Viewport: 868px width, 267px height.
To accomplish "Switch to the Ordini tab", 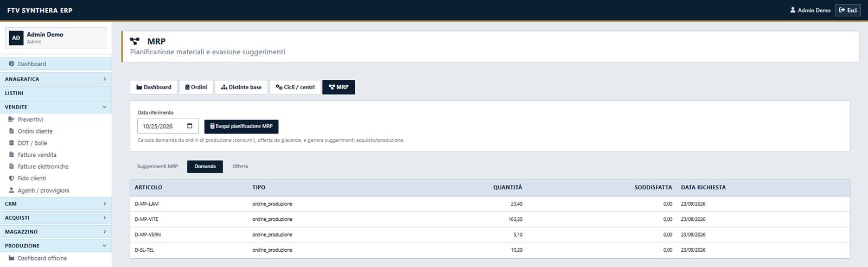I will pyautogui.click(x=196, y=87).
